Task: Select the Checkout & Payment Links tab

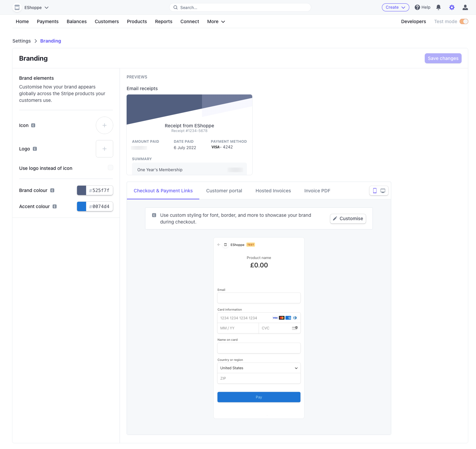Action: click(163, 191)
